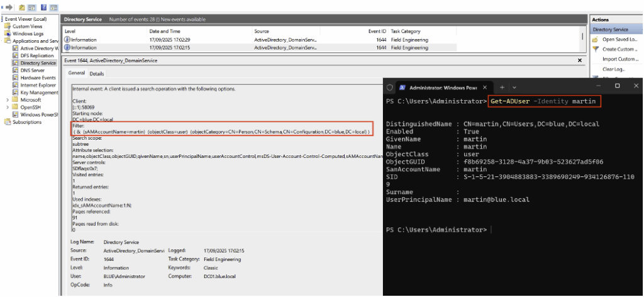Open the terminal new-tab profile dropdown

(514, 87)
